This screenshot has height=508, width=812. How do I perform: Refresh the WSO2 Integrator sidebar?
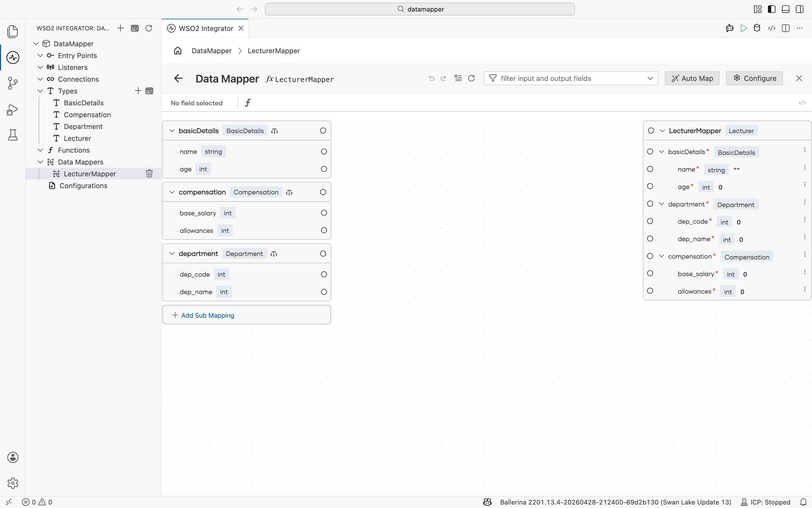pos(149,28)
